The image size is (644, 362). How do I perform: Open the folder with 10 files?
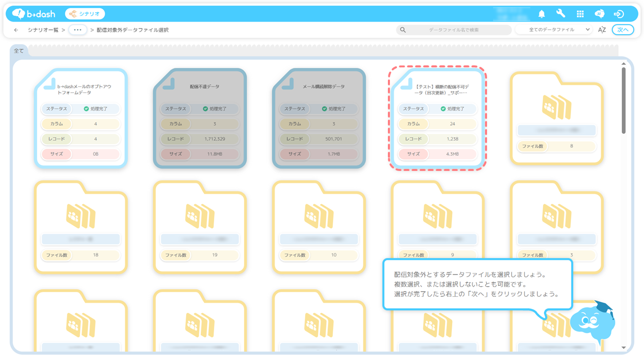[319, 227]
